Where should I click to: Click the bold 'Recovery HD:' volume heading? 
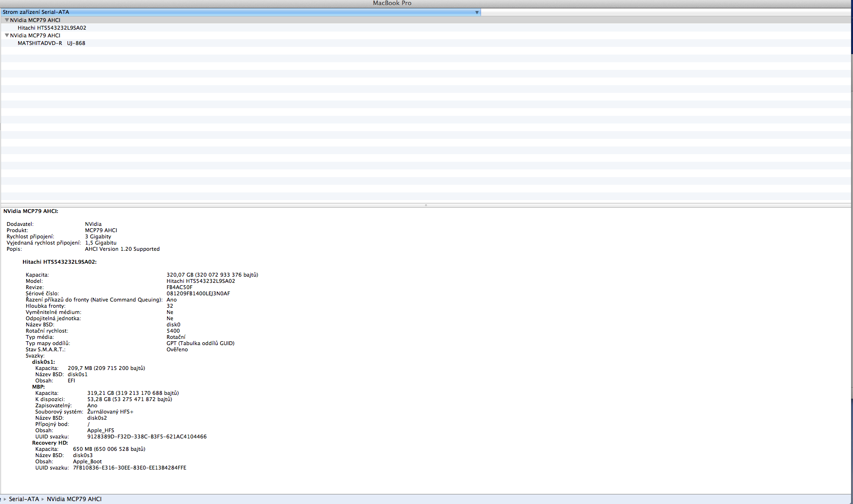pos(50,443)
